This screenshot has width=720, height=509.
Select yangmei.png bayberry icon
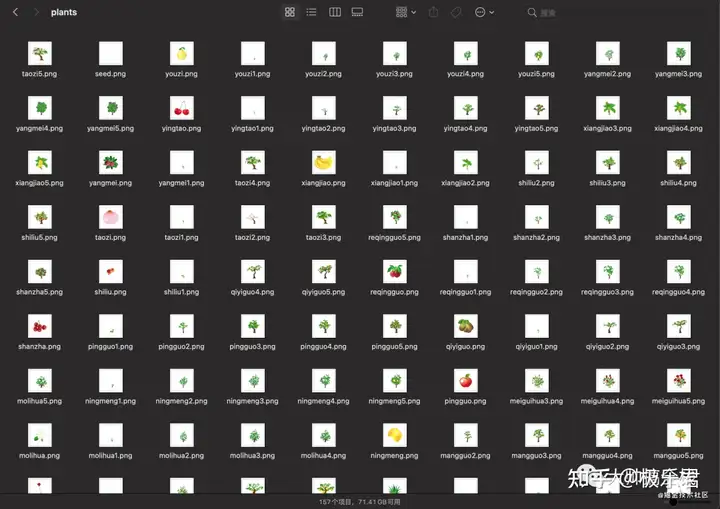tap(111, 163)
